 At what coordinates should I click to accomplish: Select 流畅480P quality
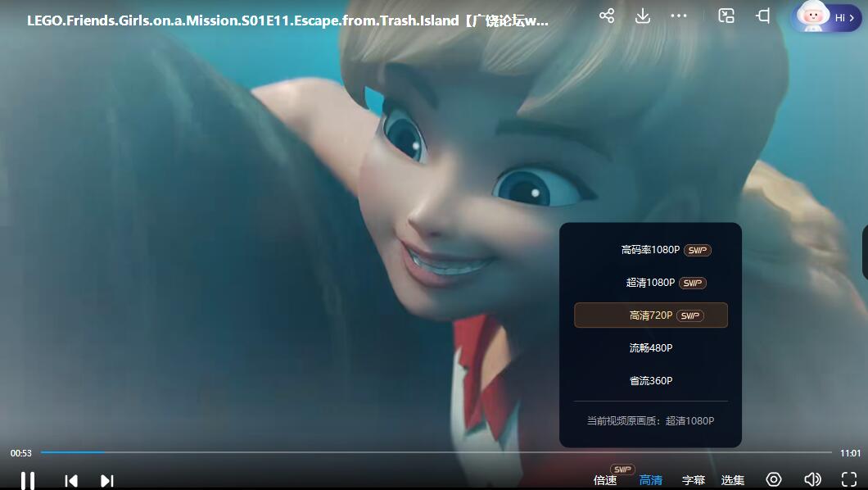pyautogui.click(x=651, y=347)
